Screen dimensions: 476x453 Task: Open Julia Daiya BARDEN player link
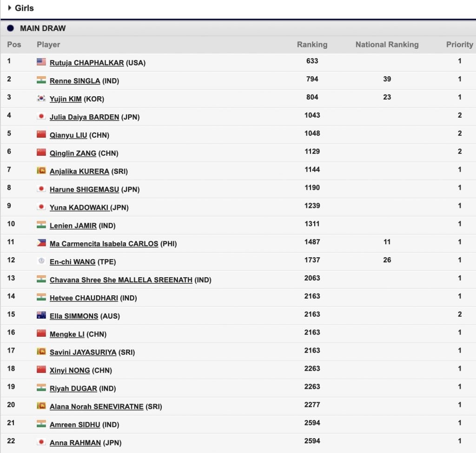click(85, 117)
